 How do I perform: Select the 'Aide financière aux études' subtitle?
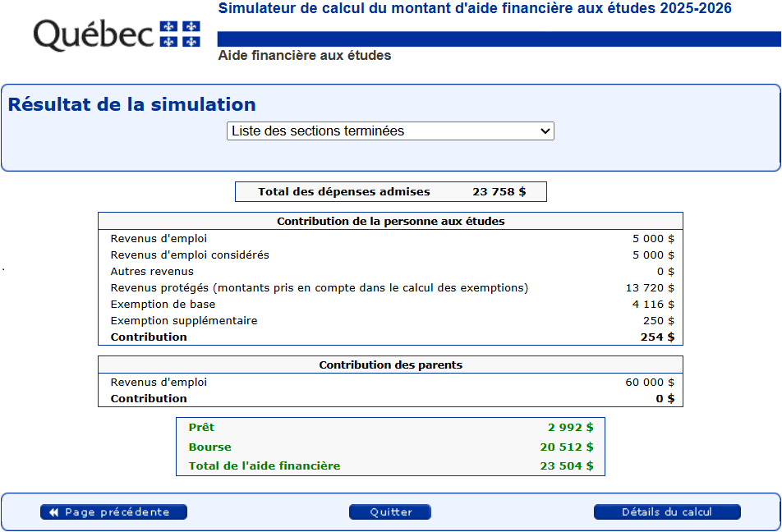pyautogui.click(x=305, y=56)
